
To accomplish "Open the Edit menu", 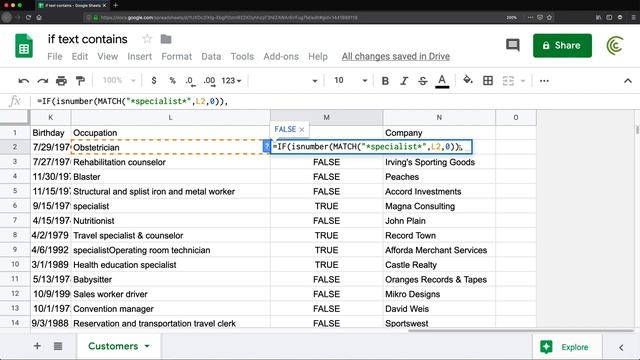I will 80,56.
